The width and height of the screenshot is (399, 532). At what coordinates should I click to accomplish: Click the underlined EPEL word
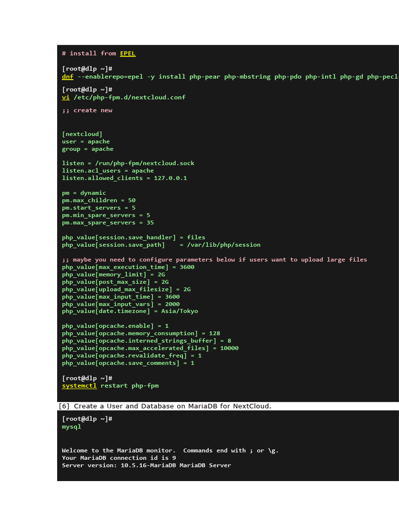click(x=128, y=53)
